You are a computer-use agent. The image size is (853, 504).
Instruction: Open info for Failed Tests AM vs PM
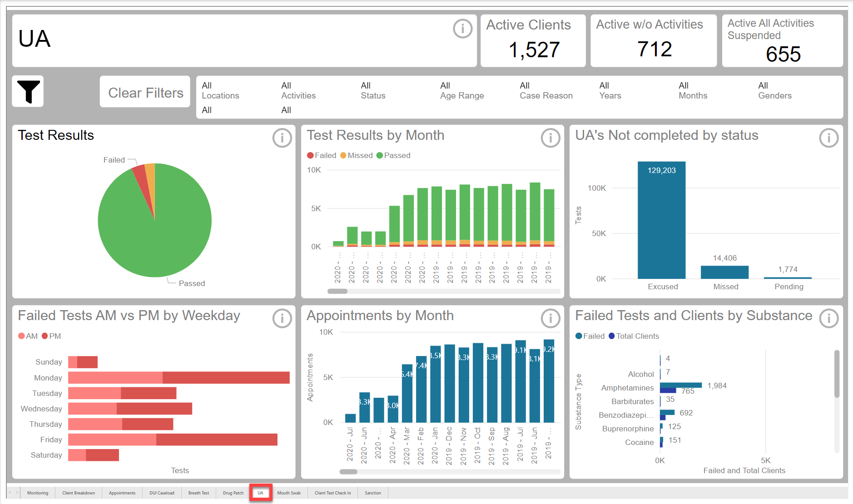tap(282, 318)
